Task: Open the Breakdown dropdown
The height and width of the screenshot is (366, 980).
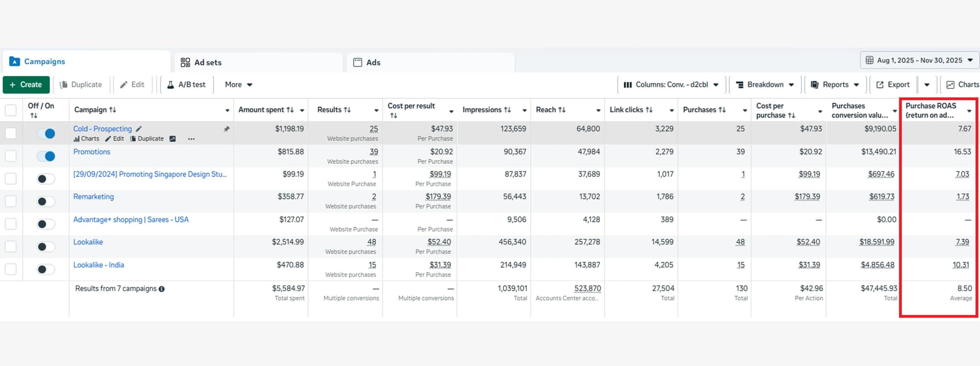Action: pos(765,85)
